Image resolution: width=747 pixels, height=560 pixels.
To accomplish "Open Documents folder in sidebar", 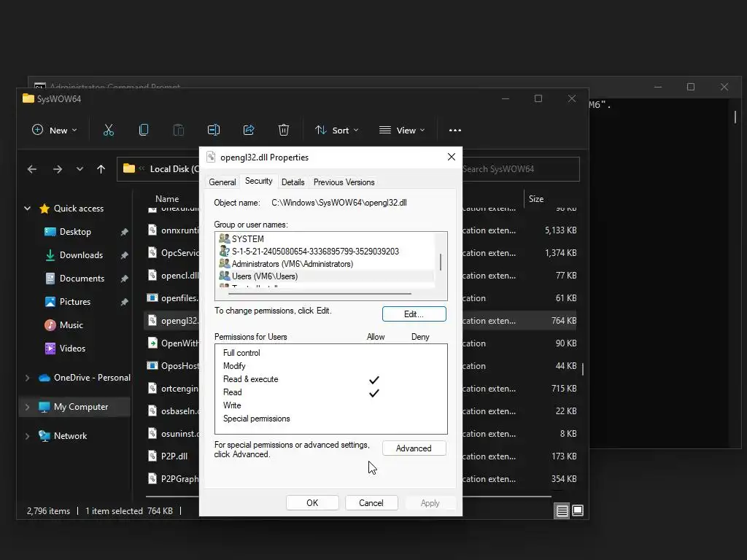I will (82, 279).
